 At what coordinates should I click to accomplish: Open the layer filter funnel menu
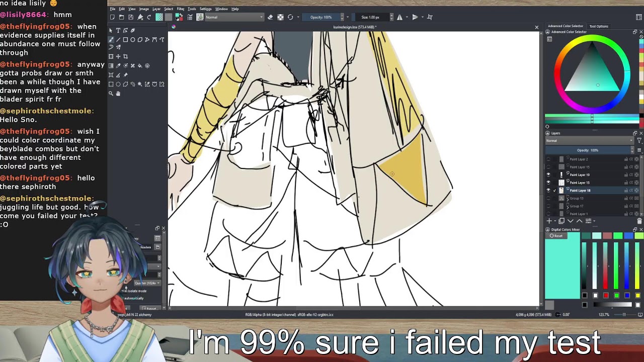(639, 141)
